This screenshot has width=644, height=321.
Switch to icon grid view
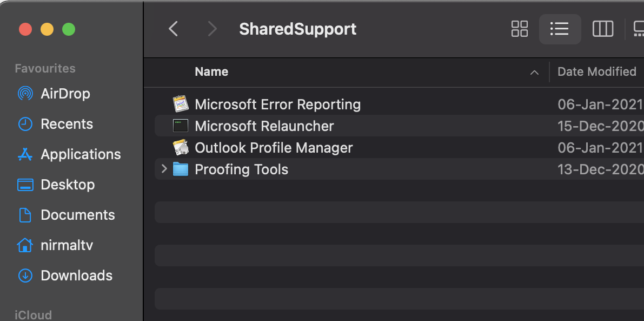pyautogui.click(x=519, y=29)
